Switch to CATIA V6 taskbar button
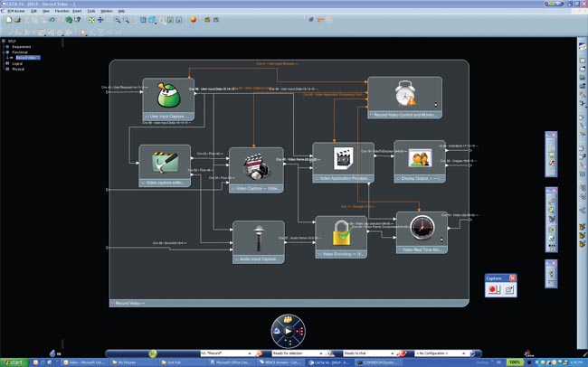The height and width of the screenshot is (367, 588). (x=329, y=362)
